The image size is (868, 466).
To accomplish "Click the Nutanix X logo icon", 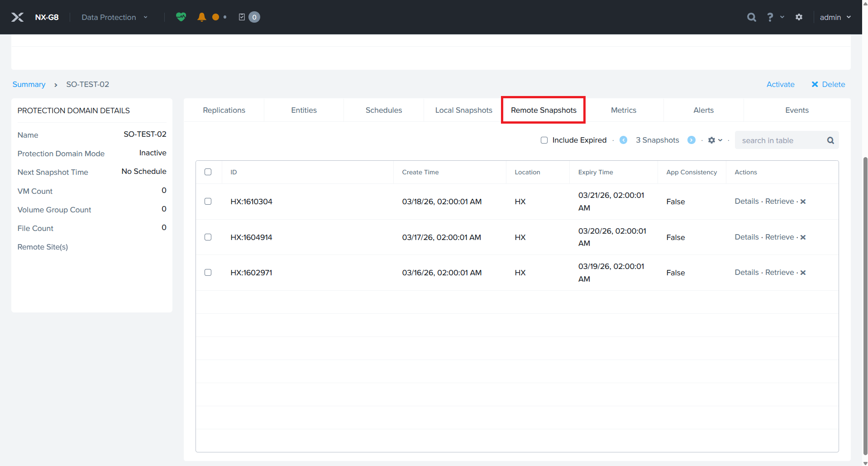I will click(17, 17).
